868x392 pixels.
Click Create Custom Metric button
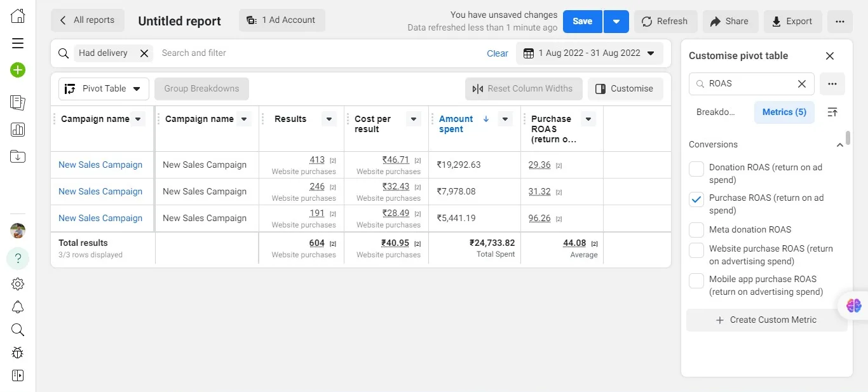766,320
